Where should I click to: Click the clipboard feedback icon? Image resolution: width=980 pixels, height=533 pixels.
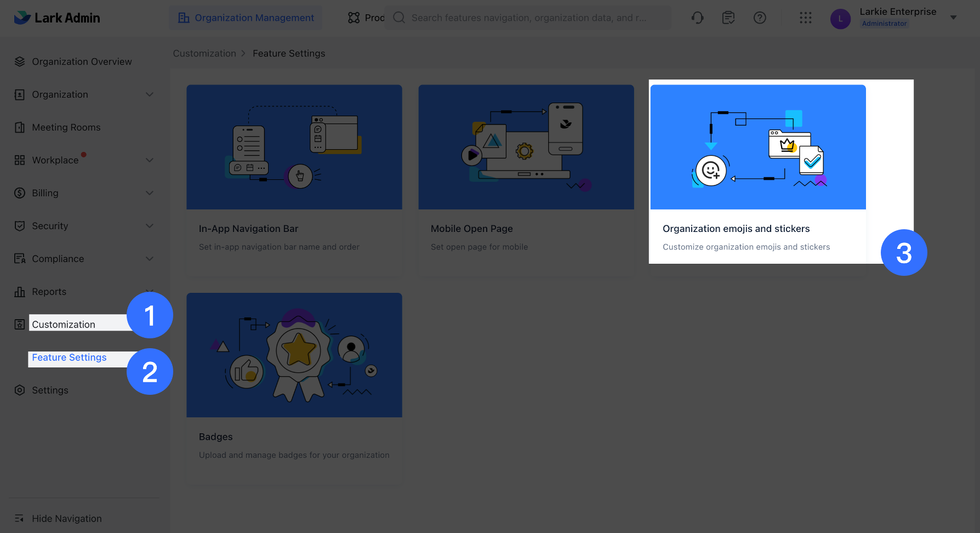[x=728, y=18]
